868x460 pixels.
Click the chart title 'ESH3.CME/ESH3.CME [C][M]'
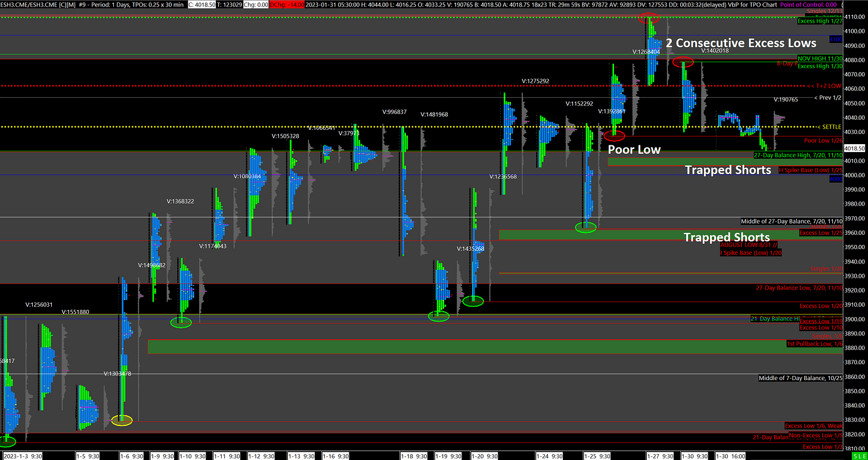click(38, 4)
